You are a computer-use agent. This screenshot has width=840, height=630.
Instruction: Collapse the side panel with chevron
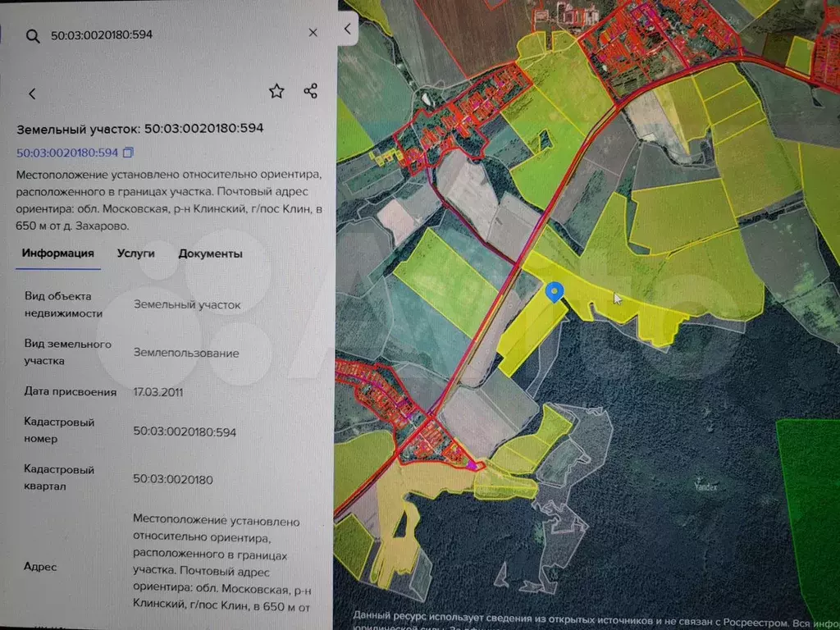coord(348,29)
